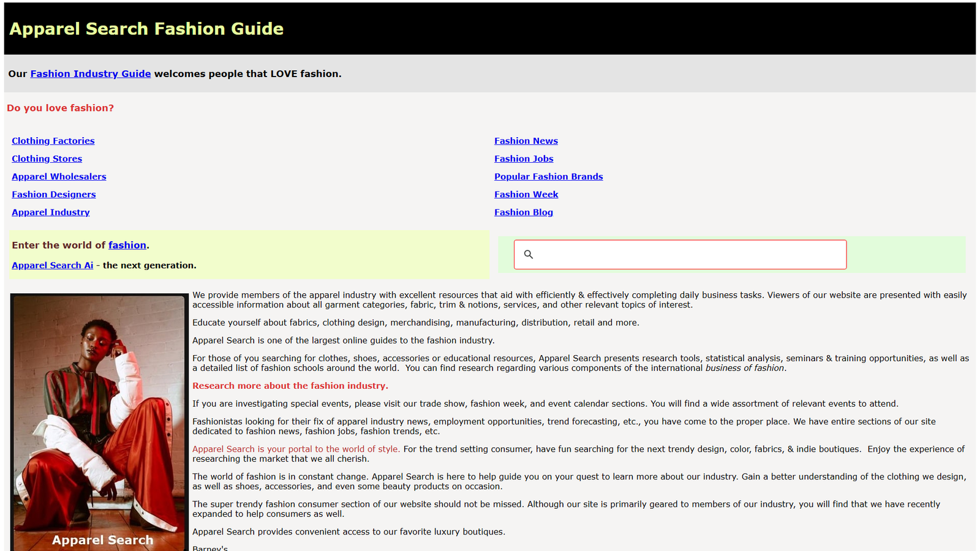Open the Fashion News link
This screenshot has height=551, width=980.
(526, 141)
